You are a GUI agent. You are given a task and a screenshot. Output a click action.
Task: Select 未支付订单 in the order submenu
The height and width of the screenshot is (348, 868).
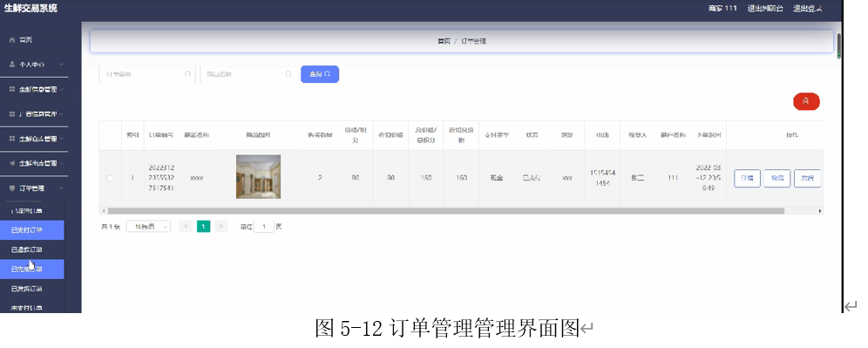click(32, 307)
